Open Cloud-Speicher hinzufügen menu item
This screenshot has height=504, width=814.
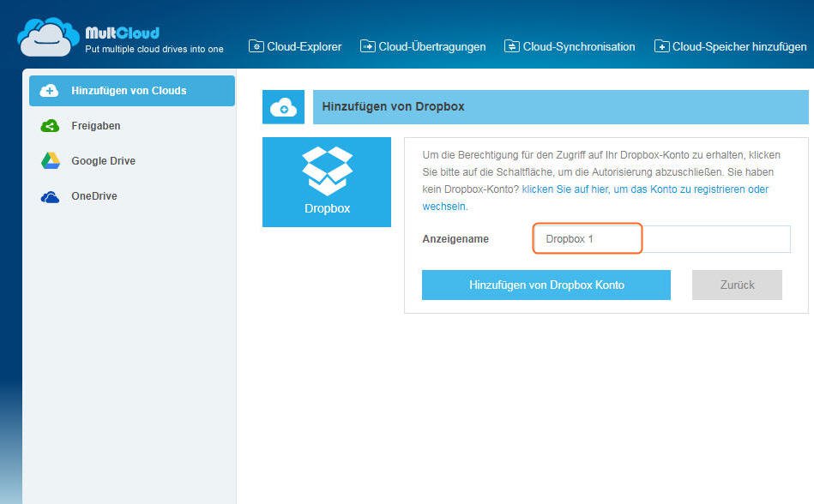[x=739, y=46]
